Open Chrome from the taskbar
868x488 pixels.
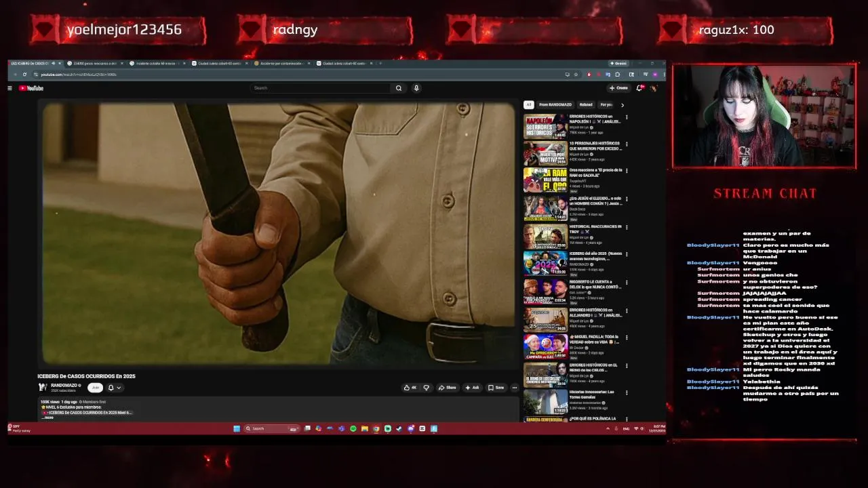click(376, 428)
